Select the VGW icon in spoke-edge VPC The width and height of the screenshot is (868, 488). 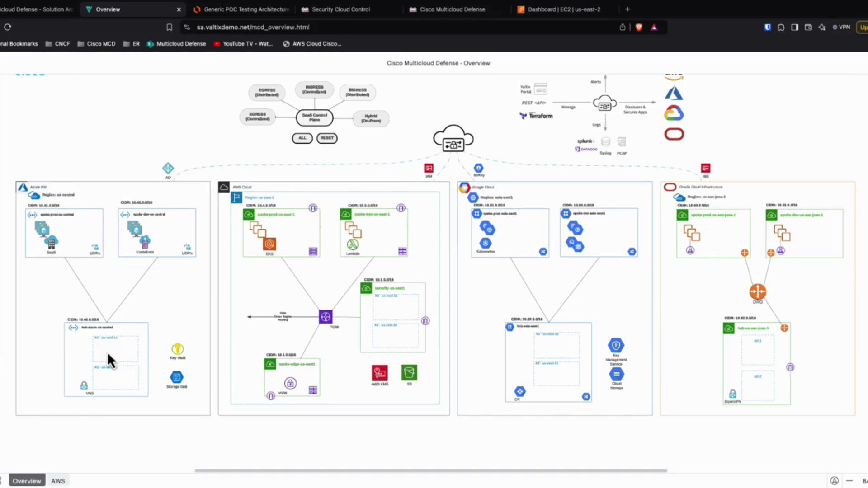(290, 383)
